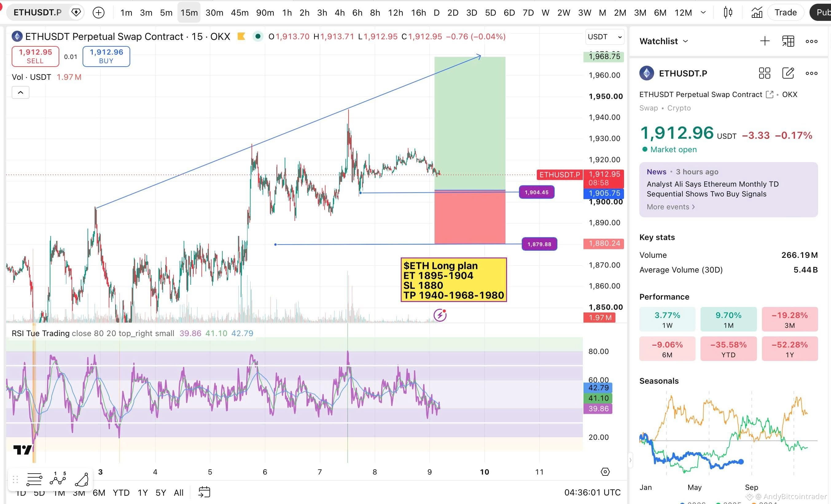Click the 1M performance 9.70% tile
The height and width of the screenshot is (504, 831).
728,319
